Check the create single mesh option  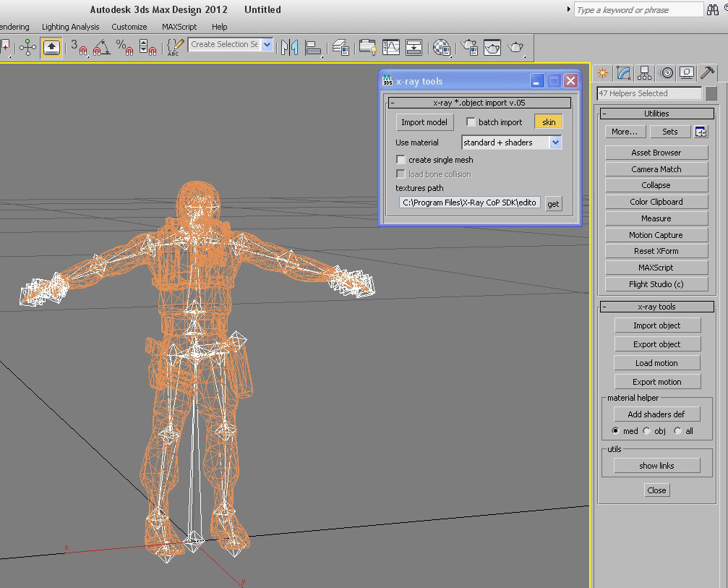point(401,160)
